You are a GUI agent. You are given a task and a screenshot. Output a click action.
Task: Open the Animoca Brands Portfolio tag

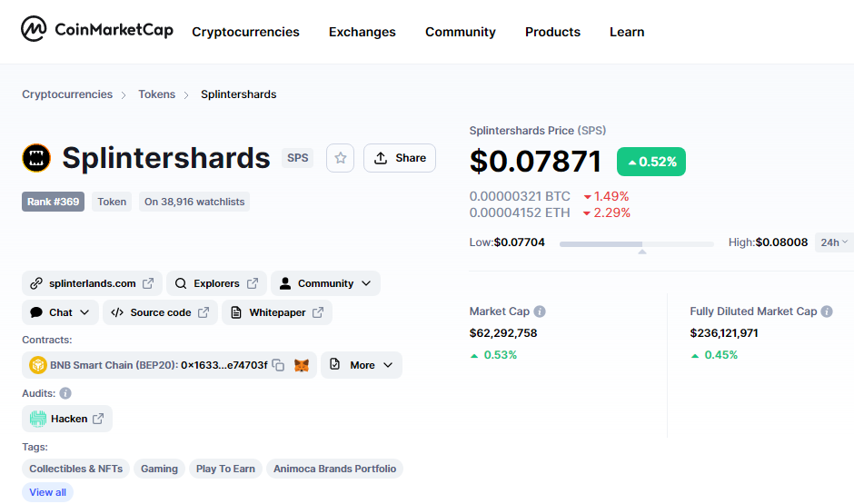334,469
